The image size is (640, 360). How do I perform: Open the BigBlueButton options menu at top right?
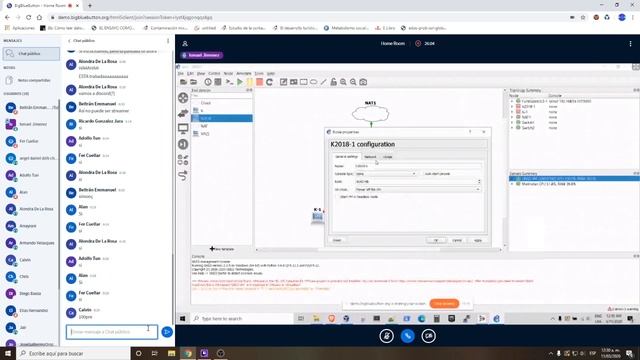630,44
